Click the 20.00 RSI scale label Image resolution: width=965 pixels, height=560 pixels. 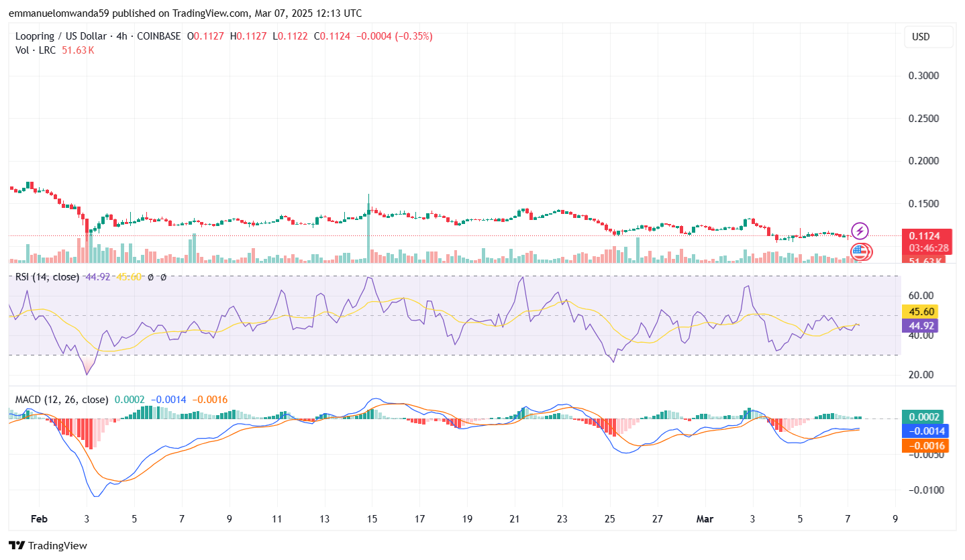(922, 374)
